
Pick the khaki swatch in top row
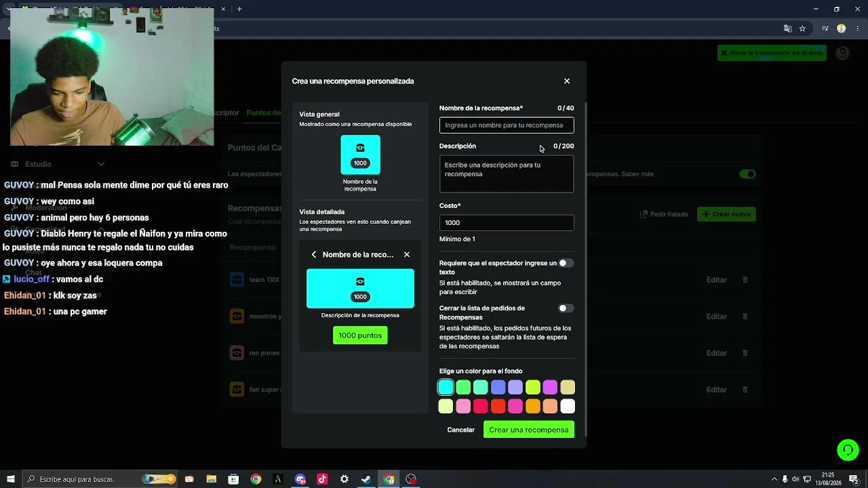pos(568,387)
